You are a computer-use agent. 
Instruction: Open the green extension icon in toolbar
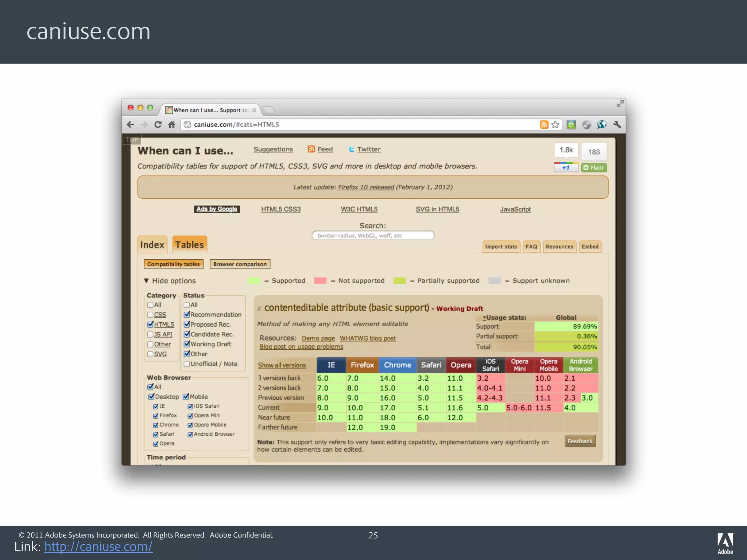tap(571, 125)
